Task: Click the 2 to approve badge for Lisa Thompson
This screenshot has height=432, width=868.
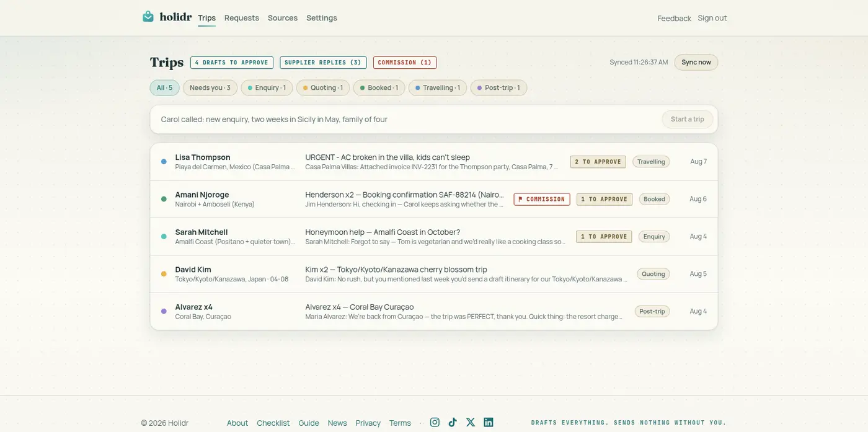Action: pyautogui.click(x=598, y=162)
